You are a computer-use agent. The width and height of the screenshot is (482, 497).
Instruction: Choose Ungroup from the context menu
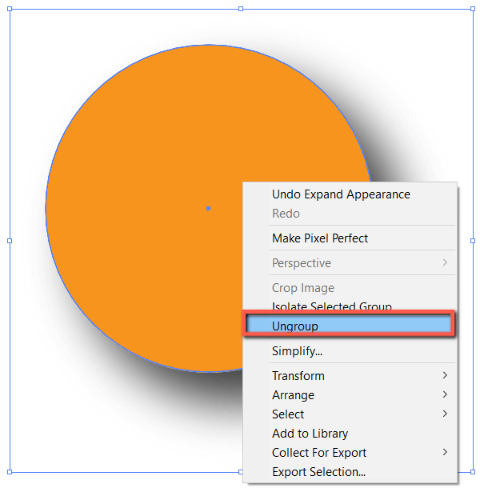point(349,324)
